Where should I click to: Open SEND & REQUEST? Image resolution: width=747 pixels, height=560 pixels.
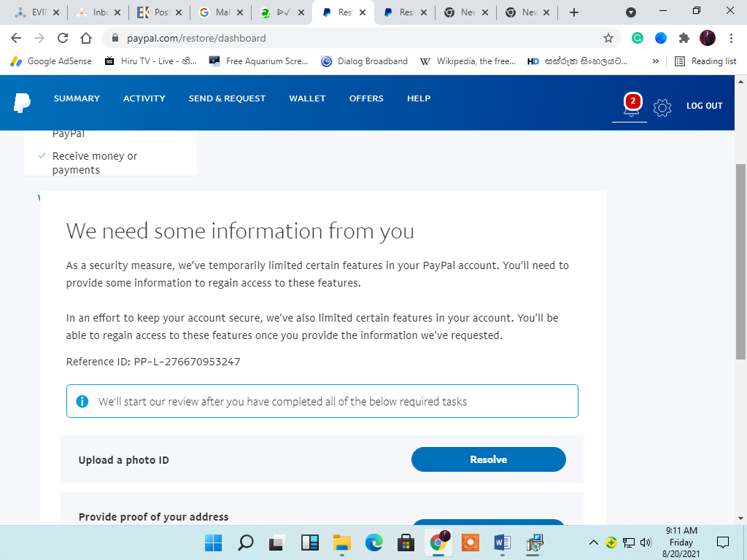tap(228, 98)
